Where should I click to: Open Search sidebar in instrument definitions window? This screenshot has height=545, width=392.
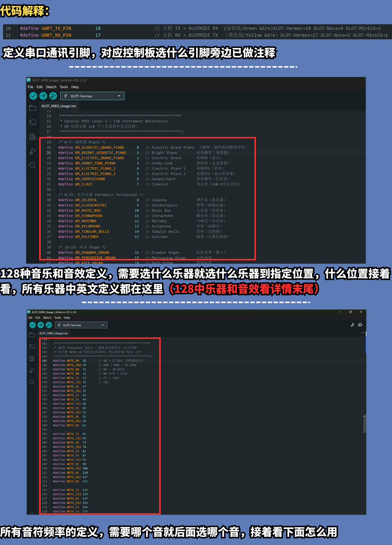pyautogui.click(x=33, y=166)
